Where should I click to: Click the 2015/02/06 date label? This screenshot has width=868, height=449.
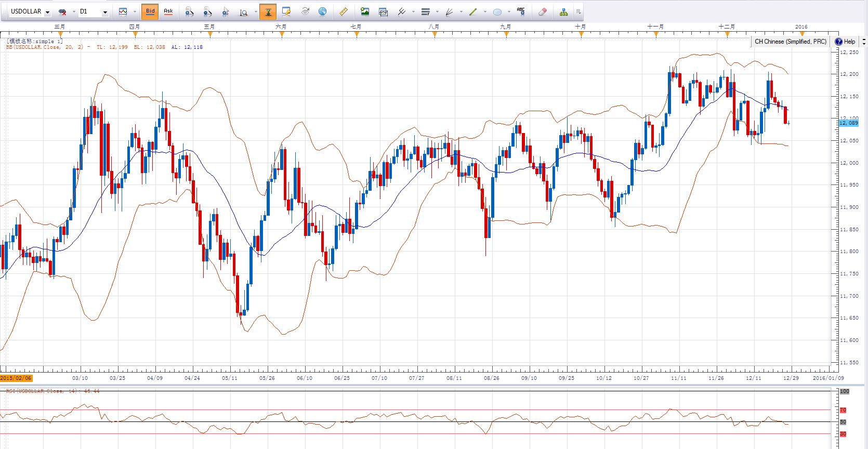point(16,378)
